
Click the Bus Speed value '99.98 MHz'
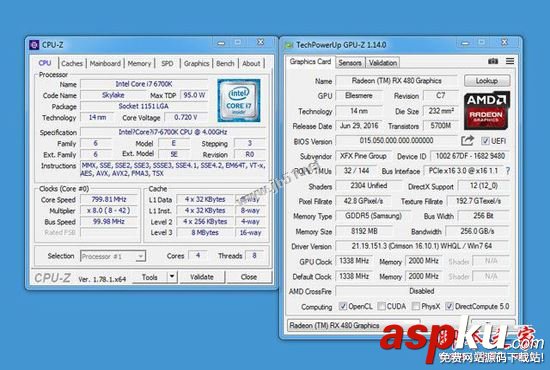tap(109, 222)
